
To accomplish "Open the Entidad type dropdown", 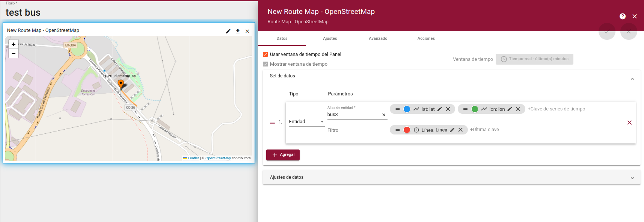I will (306, 122).
